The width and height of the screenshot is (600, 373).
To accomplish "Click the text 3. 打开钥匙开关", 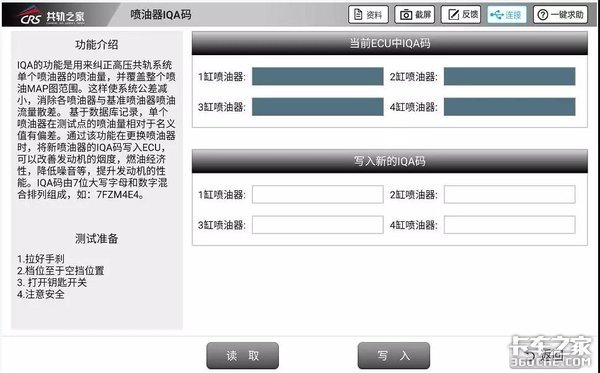I will 52,282.
